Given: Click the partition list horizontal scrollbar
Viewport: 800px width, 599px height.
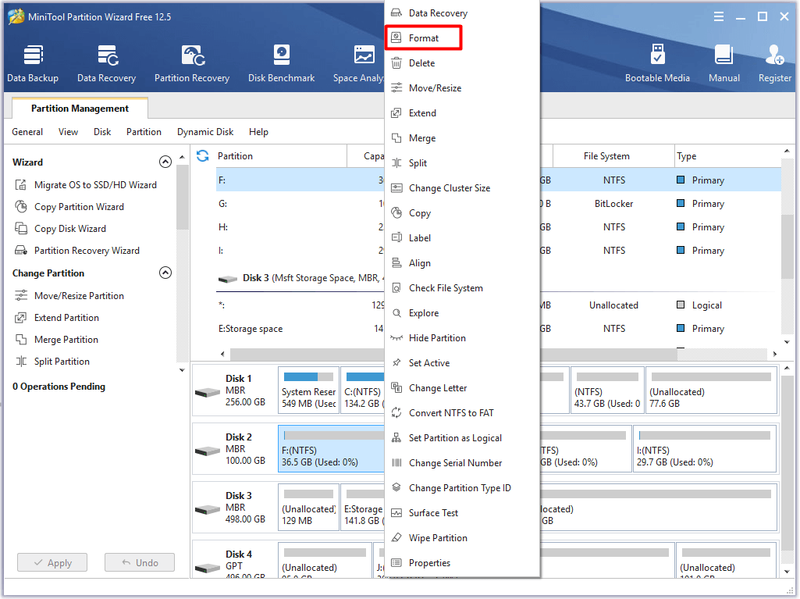Looking at the screenshot, I should tap(498, 354).
